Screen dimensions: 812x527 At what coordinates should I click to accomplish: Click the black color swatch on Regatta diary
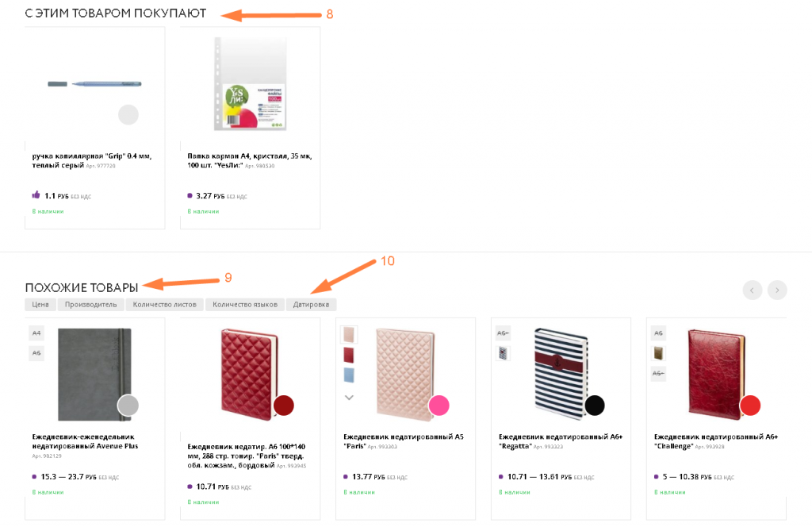pyautogui.click(x=594, y=406)
